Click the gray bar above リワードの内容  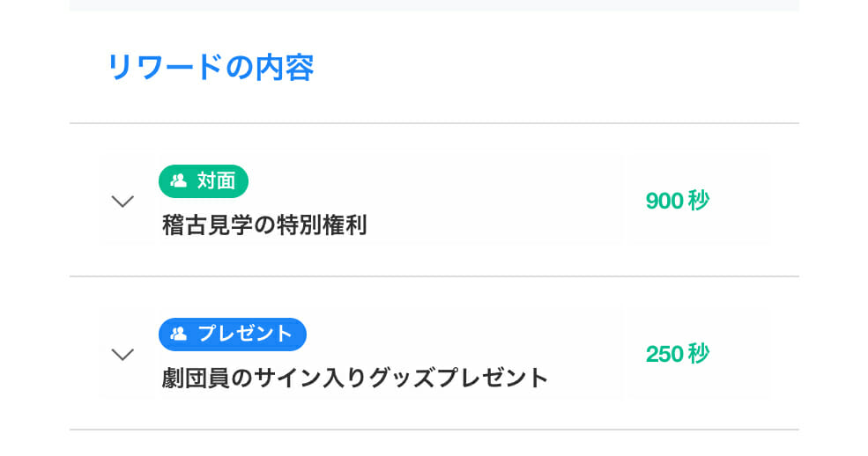[x=434, y=5]
